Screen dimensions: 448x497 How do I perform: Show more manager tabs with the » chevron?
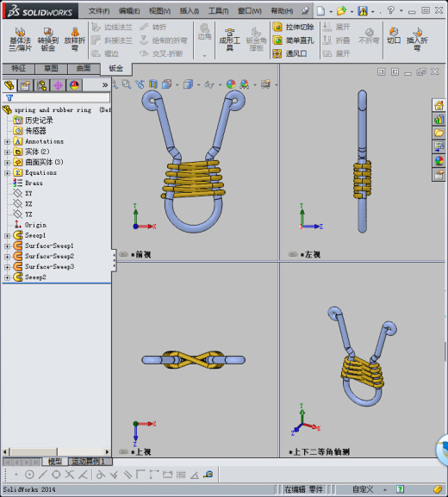pos(105,85)
